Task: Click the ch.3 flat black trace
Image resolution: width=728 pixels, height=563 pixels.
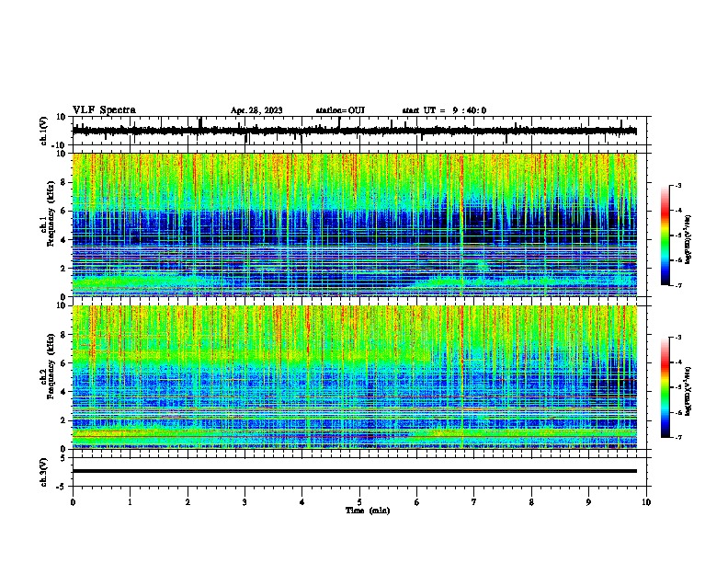Action: [x=355, y=471]
